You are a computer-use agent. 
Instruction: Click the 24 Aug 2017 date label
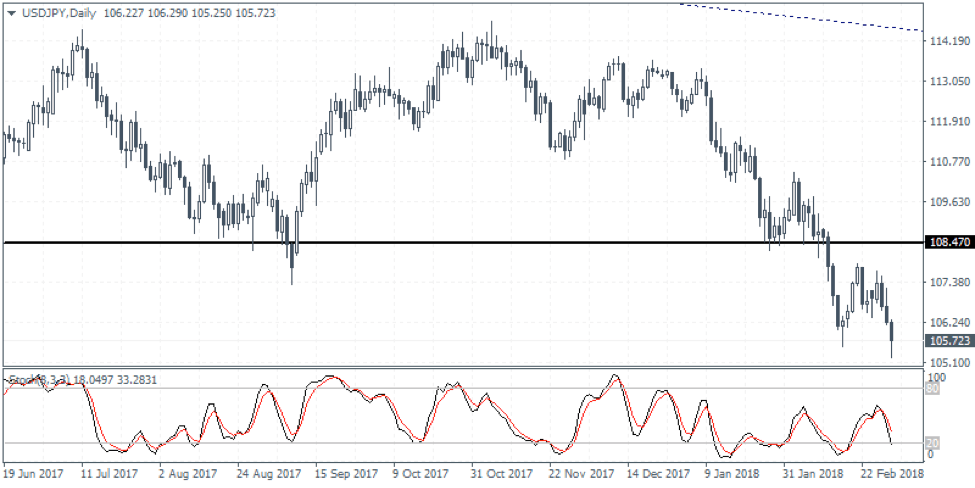[268, 471]
